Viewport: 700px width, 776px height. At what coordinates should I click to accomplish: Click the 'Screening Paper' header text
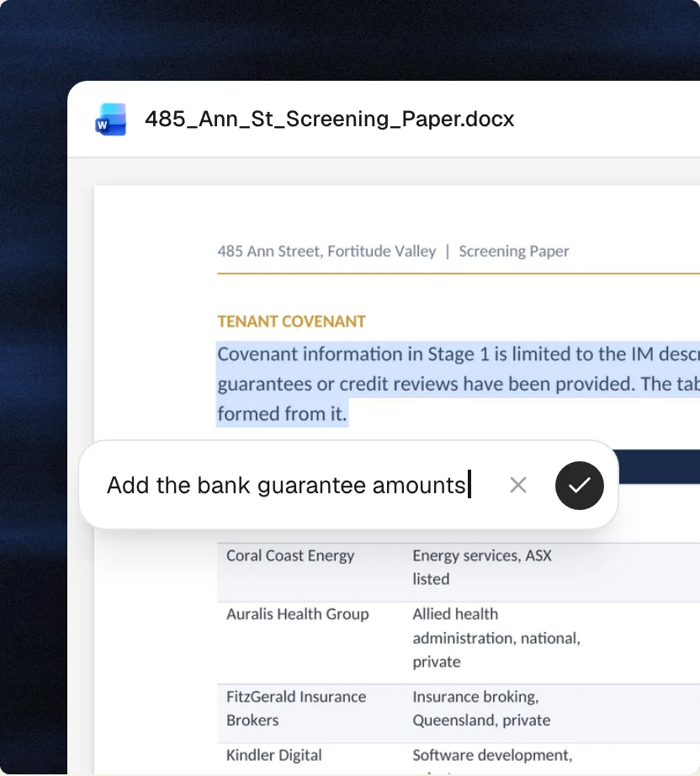513,252
